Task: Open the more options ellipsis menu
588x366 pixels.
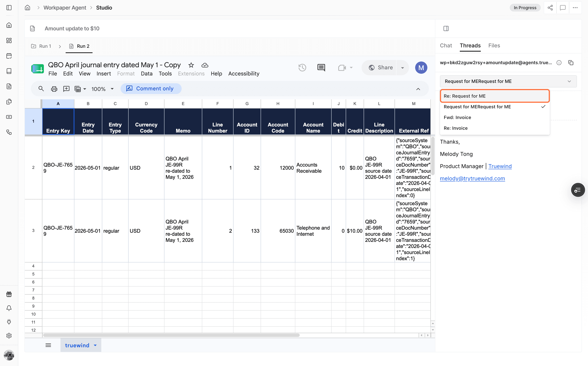Action: click(575, 7)
